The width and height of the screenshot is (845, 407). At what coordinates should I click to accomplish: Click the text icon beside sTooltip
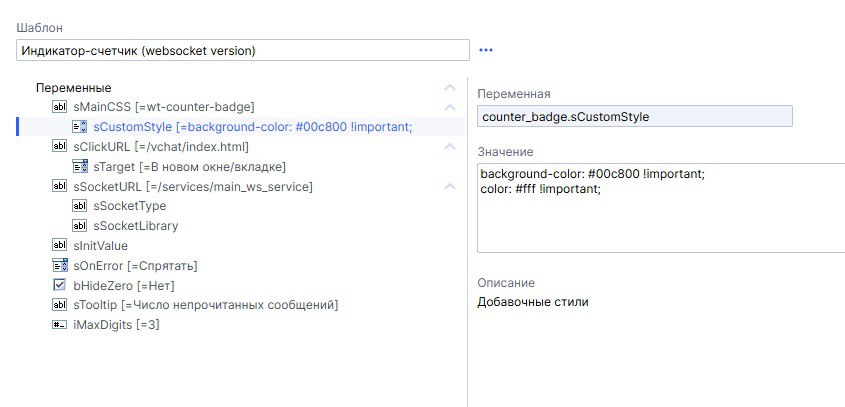pos(59,305)
